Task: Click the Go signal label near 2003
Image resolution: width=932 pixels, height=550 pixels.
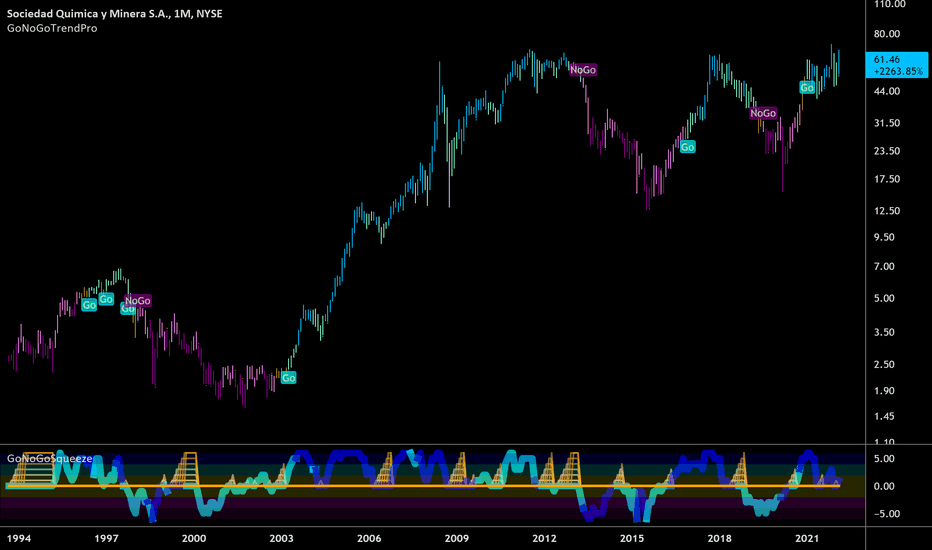Action: click(288, 378)
